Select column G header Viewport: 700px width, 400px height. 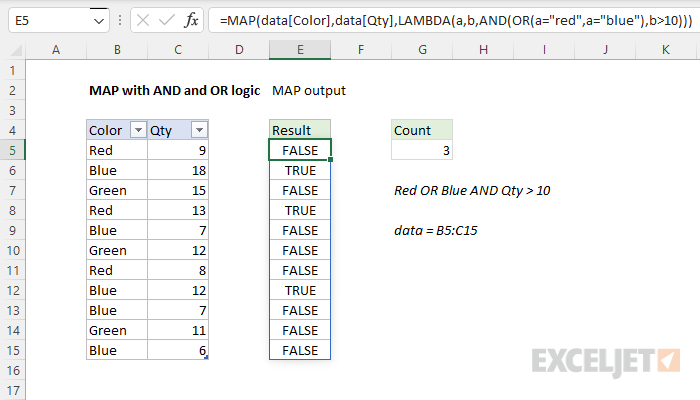(x=421, y=50)
